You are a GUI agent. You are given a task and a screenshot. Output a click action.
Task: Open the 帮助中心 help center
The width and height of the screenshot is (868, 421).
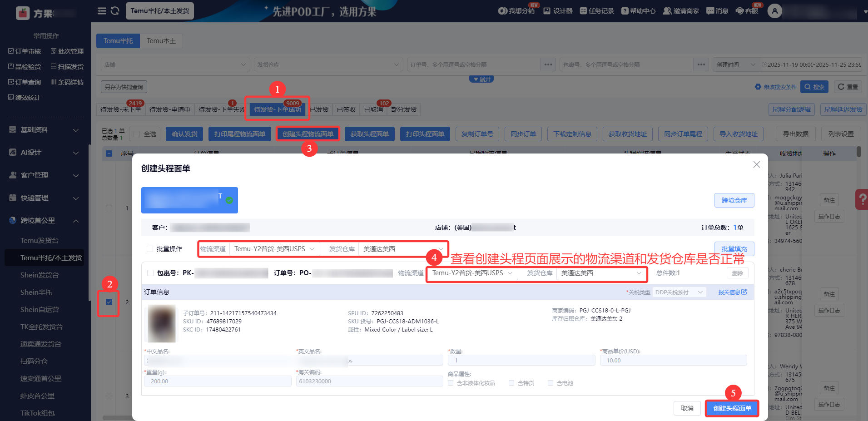click(x=638, y=11)
